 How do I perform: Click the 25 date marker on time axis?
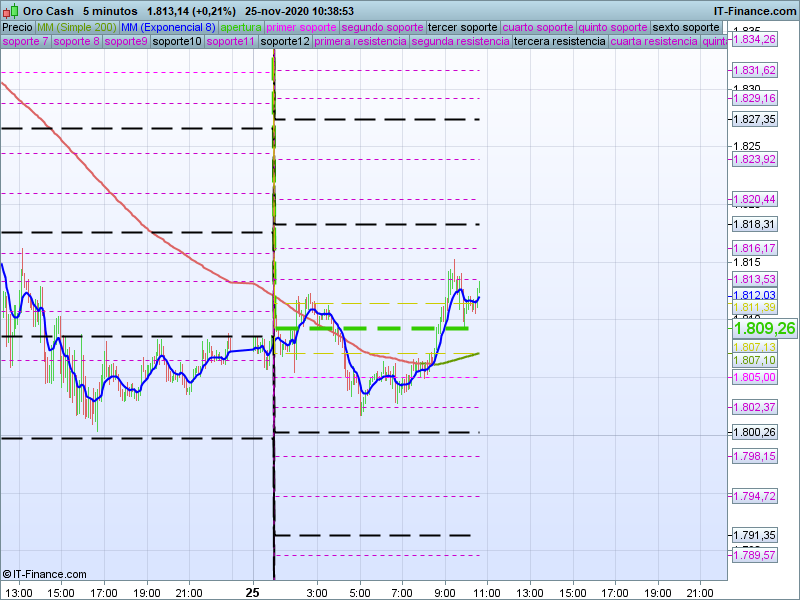[253, 592]
